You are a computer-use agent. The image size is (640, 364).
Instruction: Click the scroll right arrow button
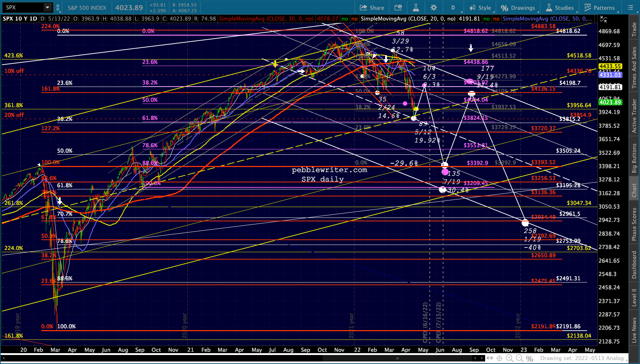(x=482, y=358)
